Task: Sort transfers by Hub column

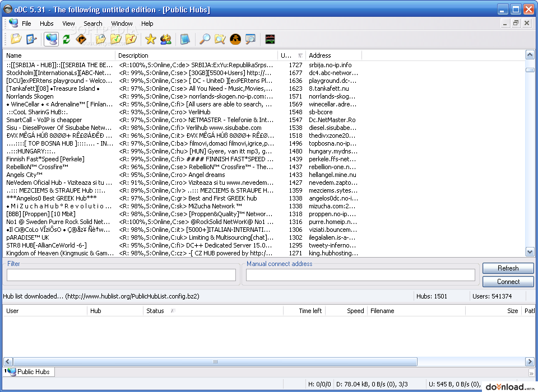Action: [x=115, y=311]
